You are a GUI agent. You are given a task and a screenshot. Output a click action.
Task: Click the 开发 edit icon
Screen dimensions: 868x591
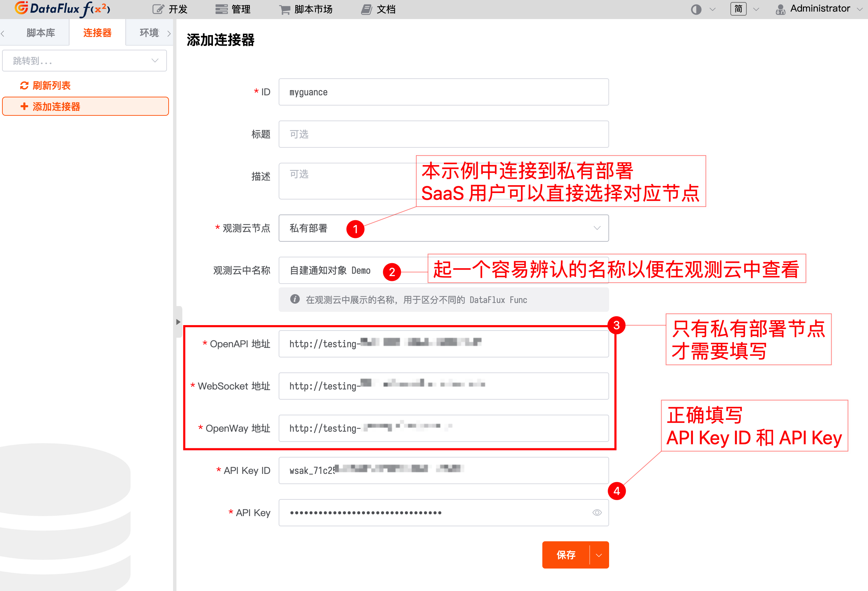pos(158,9)
